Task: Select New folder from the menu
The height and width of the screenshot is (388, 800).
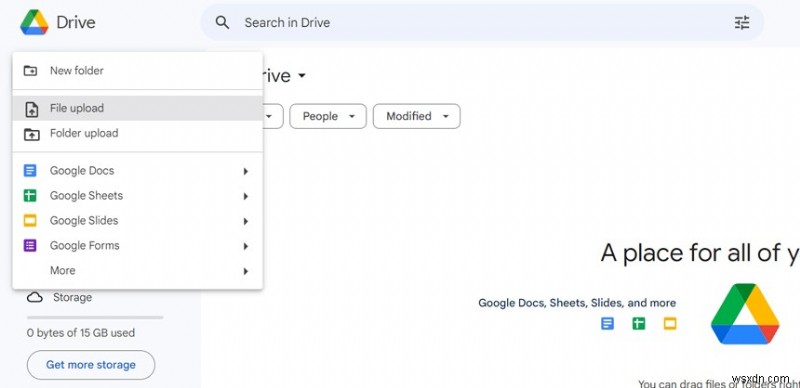Action: pyautogui.click(x=138, y=70)
